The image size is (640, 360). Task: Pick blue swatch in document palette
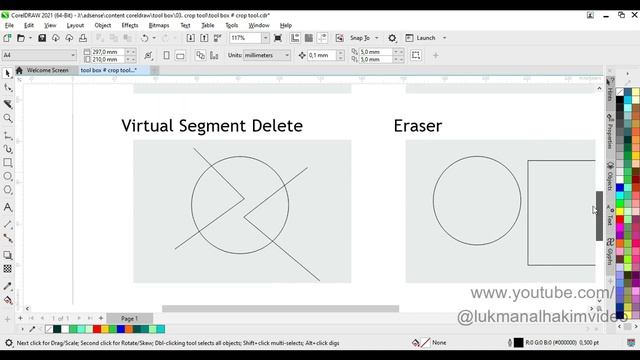click(121, 329)
